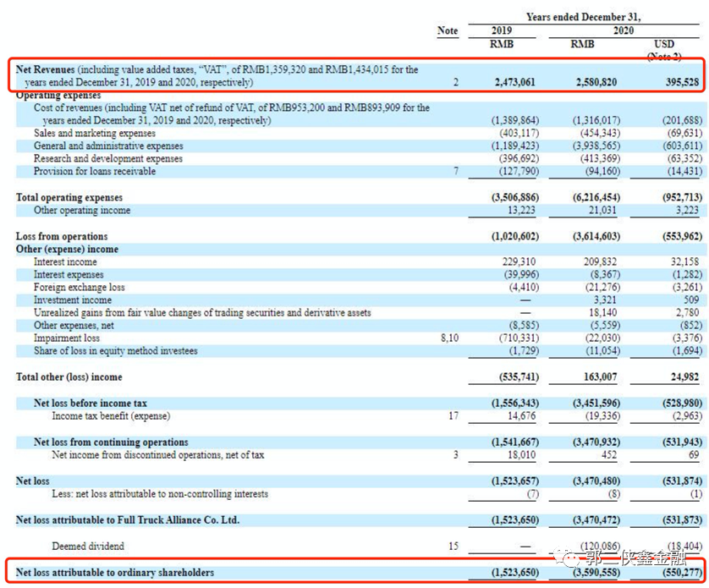Click the Years ended December 31 header
The height and width of the screenshot is (588, 709).
point(583,17)
